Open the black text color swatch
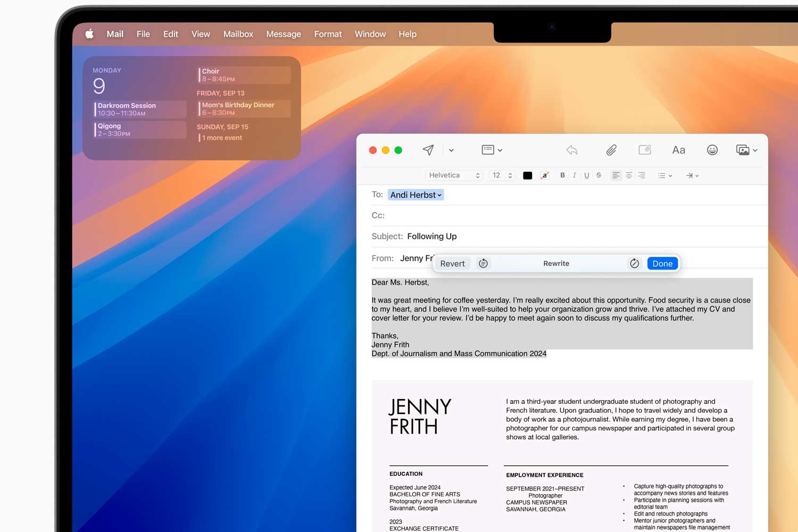Screen dimensions: 798x532 tap(527, 175)
